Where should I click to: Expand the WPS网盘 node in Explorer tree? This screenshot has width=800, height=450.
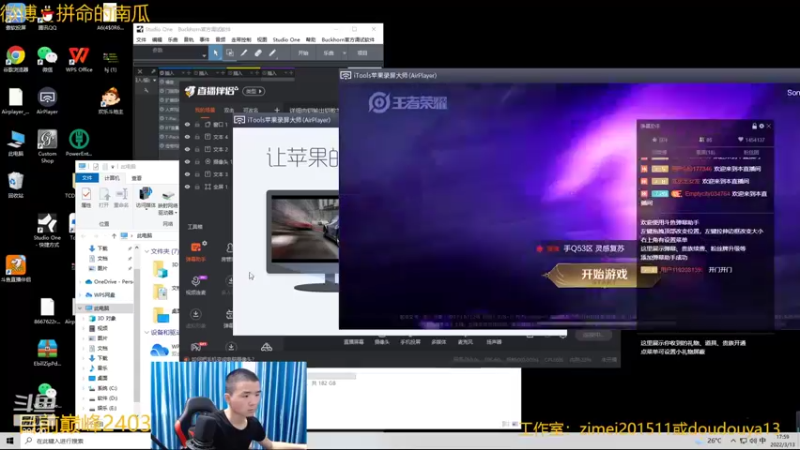(x=80, y=295)
